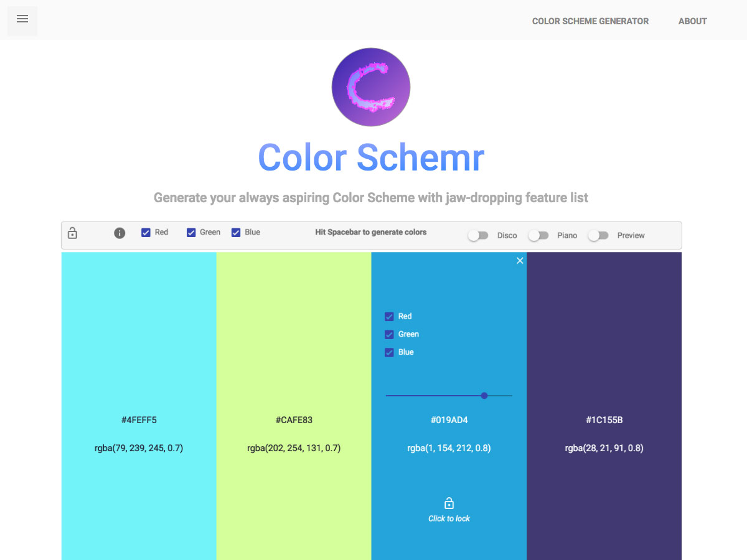Viewport: 747px width, 560px height.
Task: Open the info icon in toolbar
Action: [x=120, y=233]
